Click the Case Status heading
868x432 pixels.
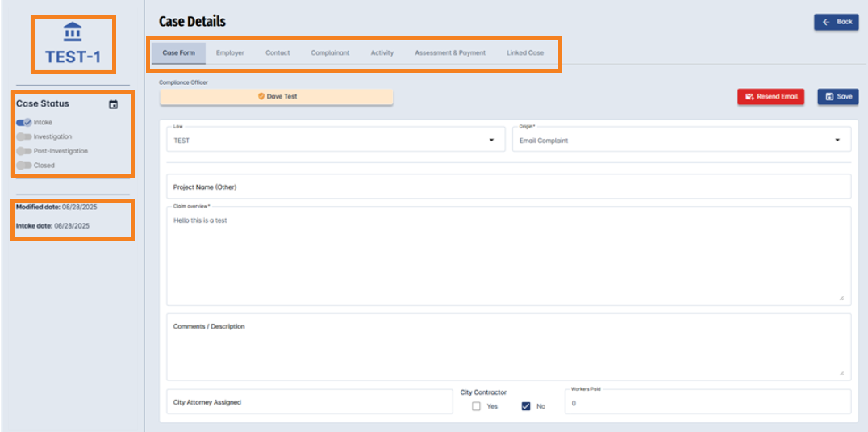point(43,103)
